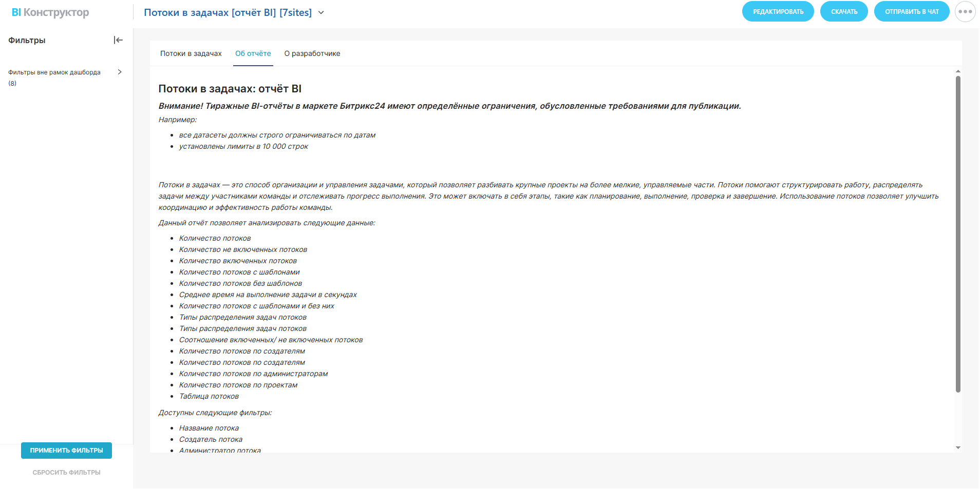980x489 pixels.
Task: Click the Фильтры panel heading
Action: 27,40
